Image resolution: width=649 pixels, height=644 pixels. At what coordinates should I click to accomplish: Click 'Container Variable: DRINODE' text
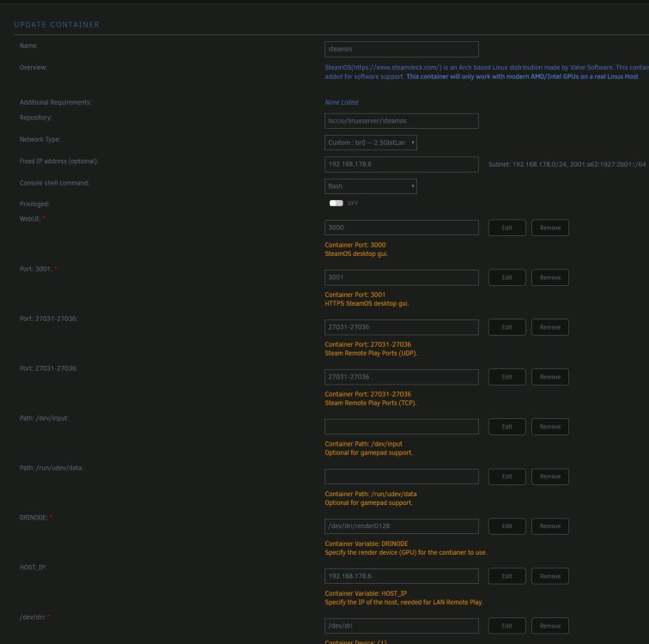367,544
